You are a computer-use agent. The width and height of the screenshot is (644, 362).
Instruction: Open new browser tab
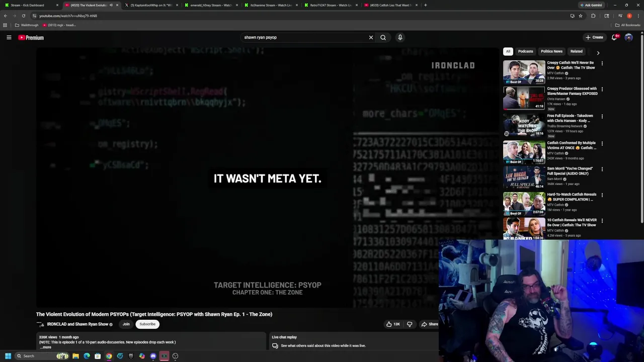point(426,5)
